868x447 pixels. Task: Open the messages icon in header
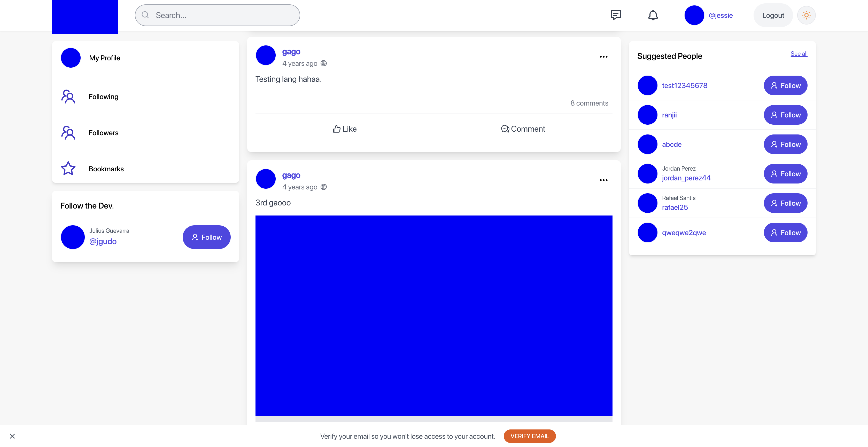(615, 15)
